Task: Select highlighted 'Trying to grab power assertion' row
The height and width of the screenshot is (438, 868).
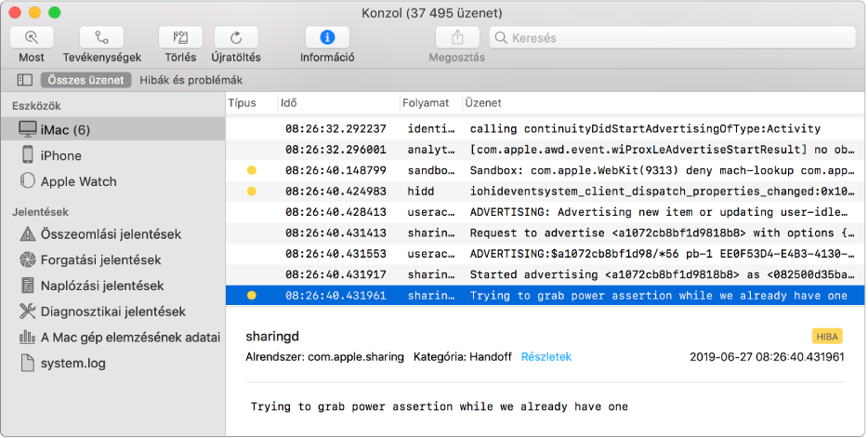Action: click(x=546, y=296)
